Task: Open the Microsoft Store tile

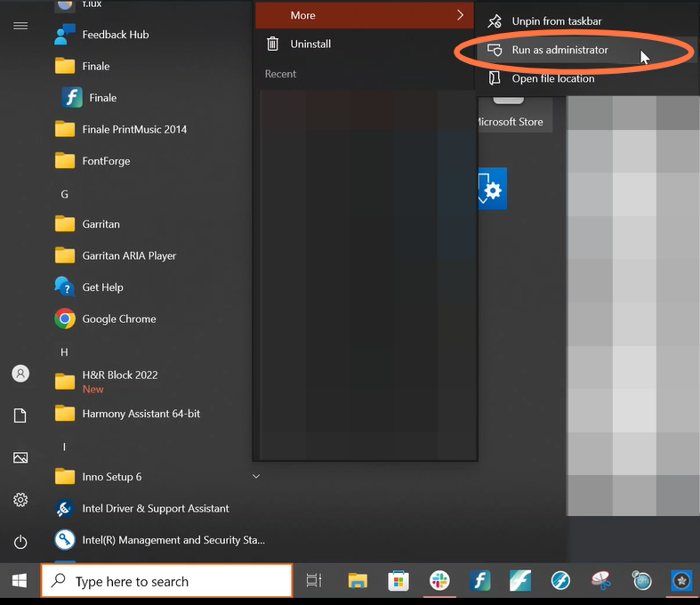Action: point(515,114)
